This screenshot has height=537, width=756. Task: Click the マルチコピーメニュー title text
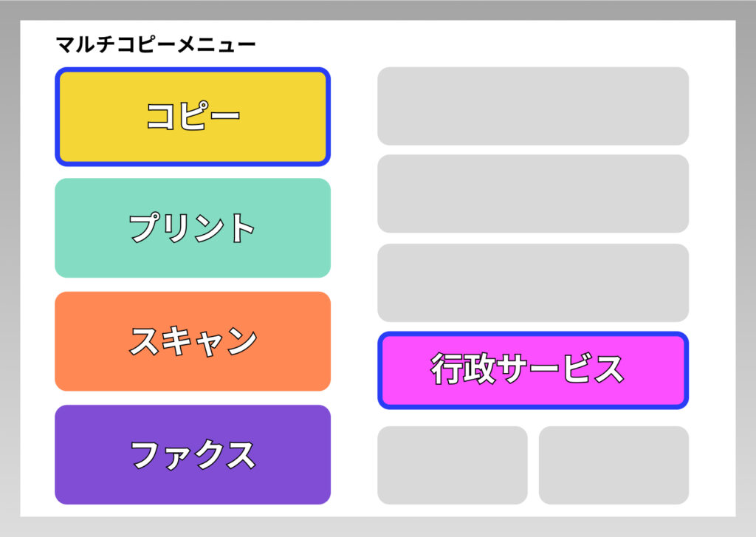point(156,46)
